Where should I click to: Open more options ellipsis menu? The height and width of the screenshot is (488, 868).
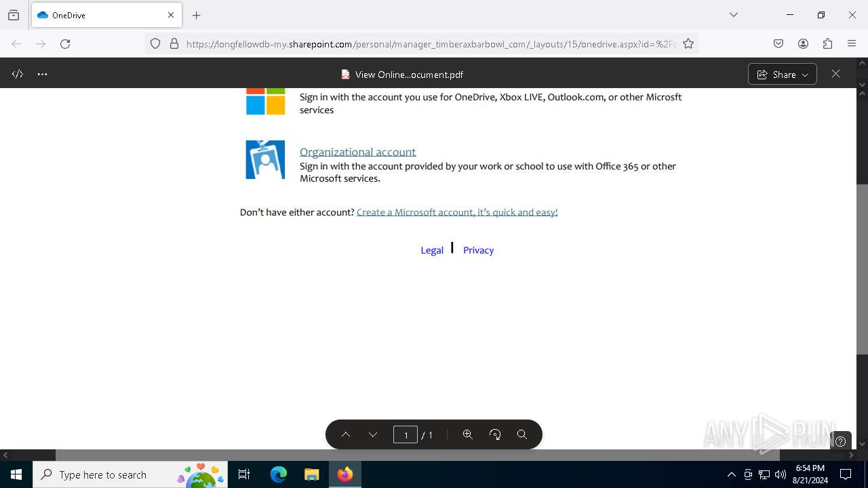[x=42, y=74]
